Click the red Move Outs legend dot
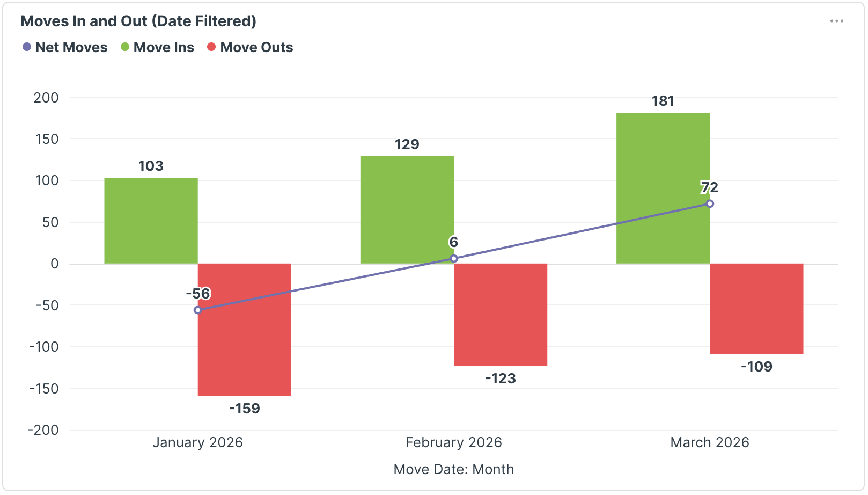The image size is (868, 495). (x=211, y=47)
